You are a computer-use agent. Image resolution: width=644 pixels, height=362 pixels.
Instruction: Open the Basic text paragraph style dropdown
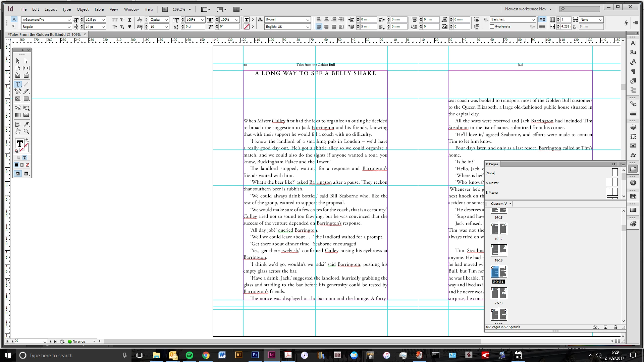(533, 20)
